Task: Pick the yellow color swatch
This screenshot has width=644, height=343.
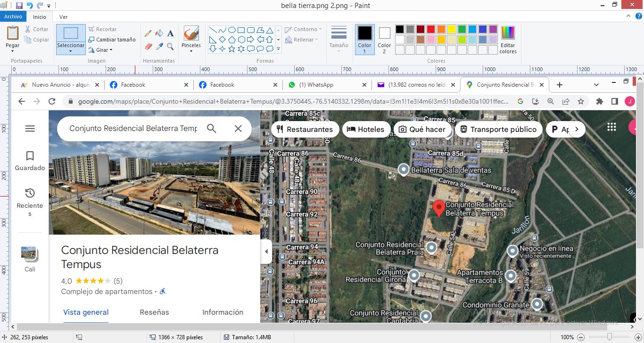Action: (451, 29)
